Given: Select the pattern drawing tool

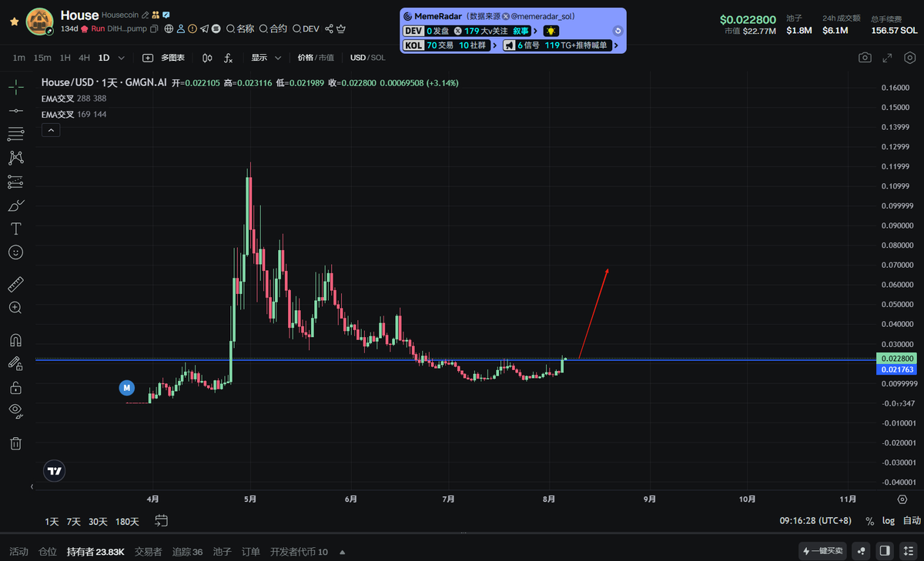Looking at the screenshot, I should pyautogui.click(x=15, y=158).
